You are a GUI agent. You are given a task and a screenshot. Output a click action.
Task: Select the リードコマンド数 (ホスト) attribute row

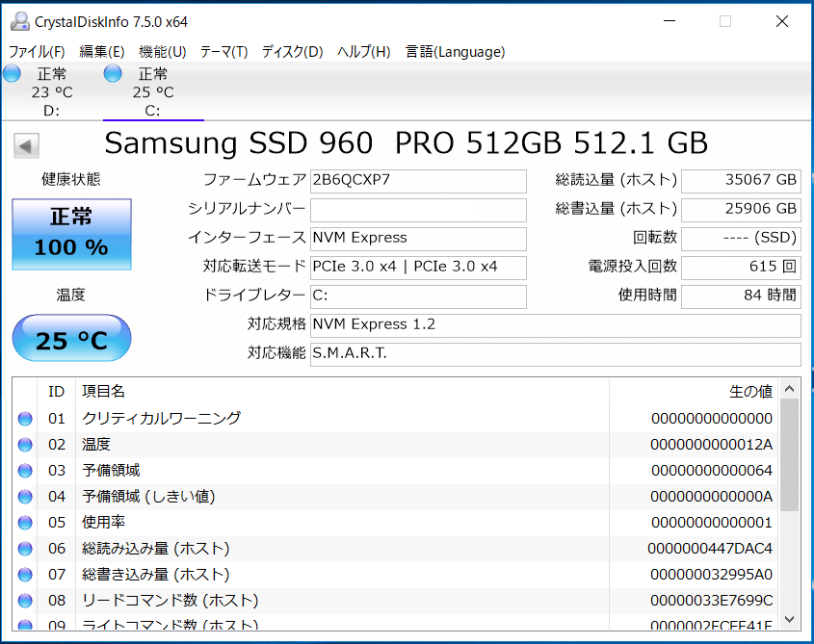coord(395,601)
